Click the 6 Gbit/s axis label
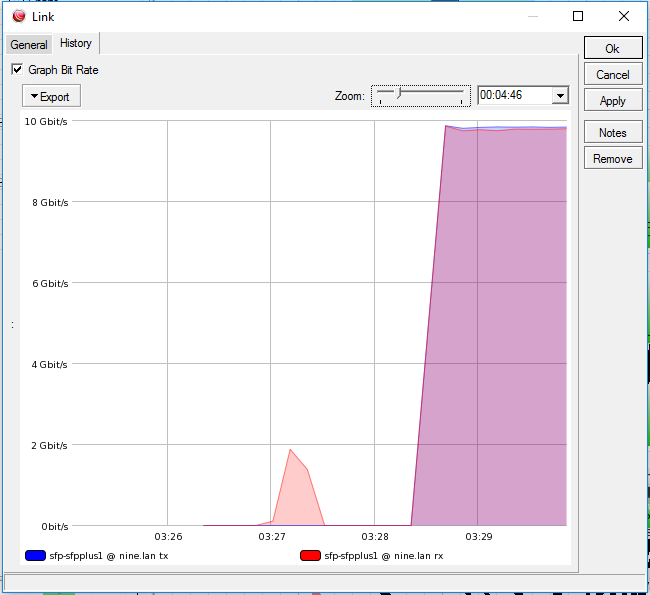The height and width of the screenshot is (595, 650). (50, 284)
